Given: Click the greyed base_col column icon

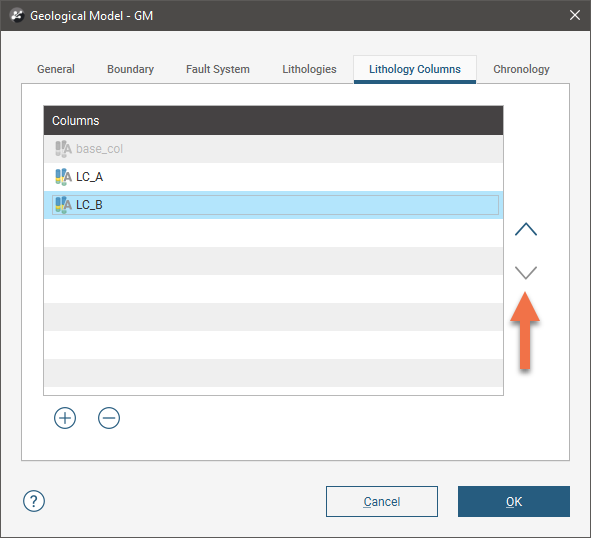Looking at the screenshot, I should [x=63, y=149].
